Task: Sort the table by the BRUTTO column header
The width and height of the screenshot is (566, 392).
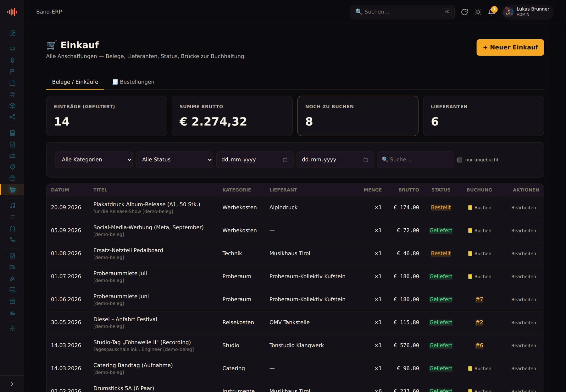Action: pyautogui.click(x=408, y=190)
